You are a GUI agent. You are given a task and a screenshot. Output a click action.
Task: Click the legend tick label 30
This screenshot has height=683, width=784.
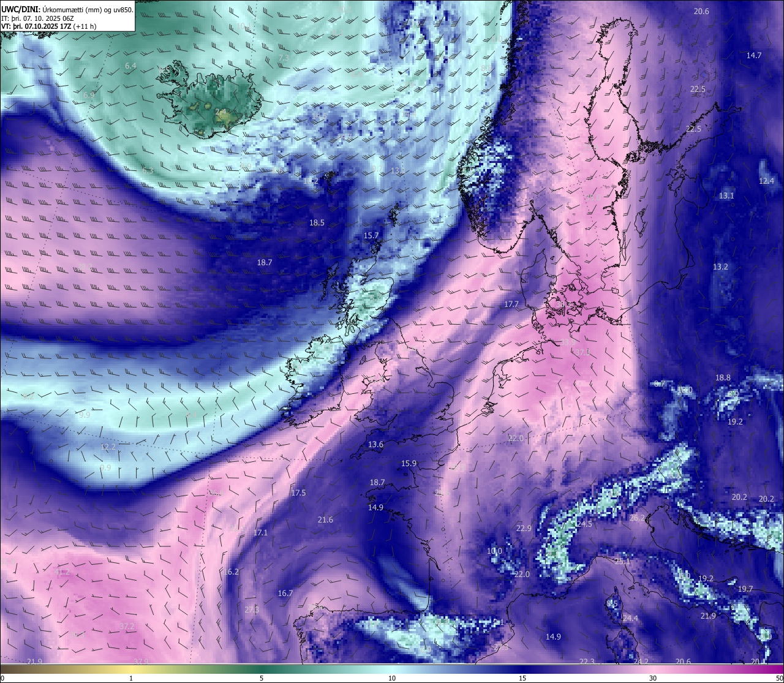click(653, 678)
